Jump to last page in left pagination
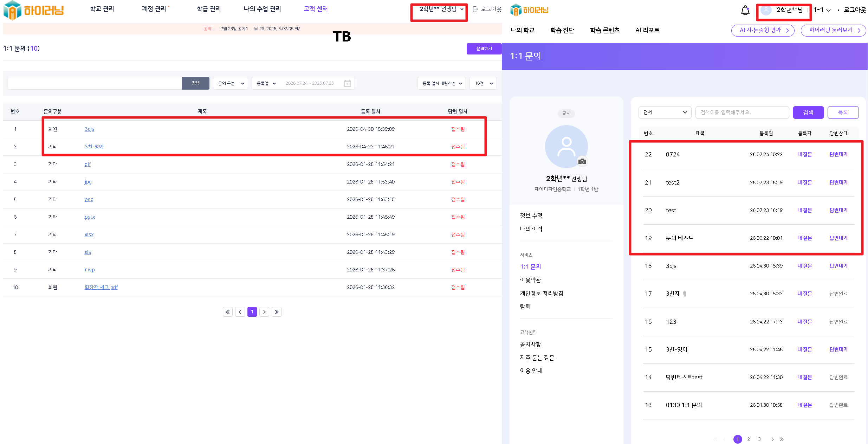This screenshot has width=868, height=444. tap(277, 312)
